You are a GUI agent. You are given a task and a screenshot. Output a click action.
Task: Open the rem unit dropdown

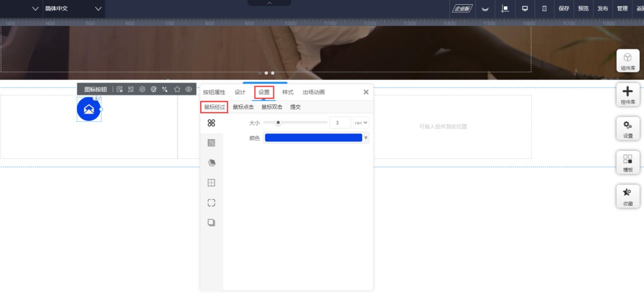[x=361, y=123]
